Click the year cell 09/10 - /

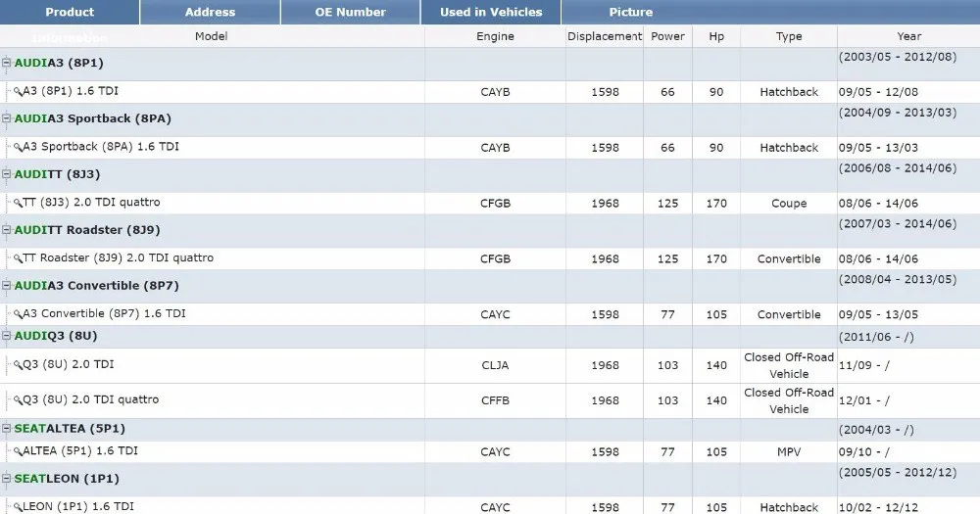click(x=863, y=451)
